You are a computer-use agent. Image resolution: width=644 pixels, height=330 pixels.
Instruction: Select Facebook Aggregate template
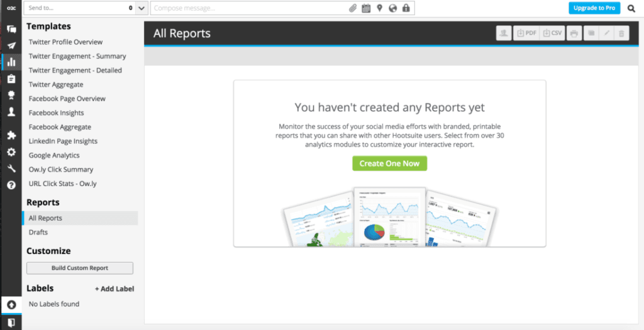(x=60, y=127)
